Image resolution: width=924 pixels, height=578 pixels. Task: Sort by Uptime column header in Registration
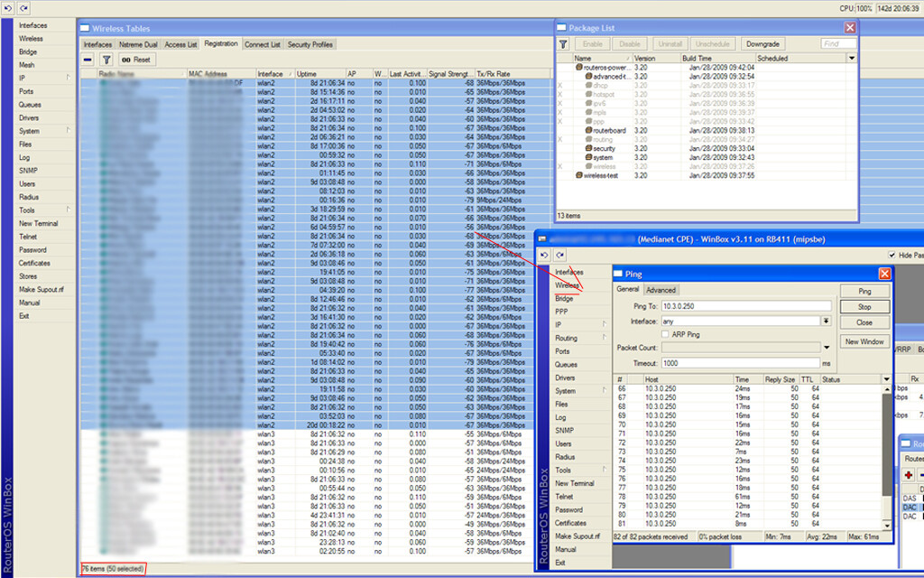(x=320, y=74)
